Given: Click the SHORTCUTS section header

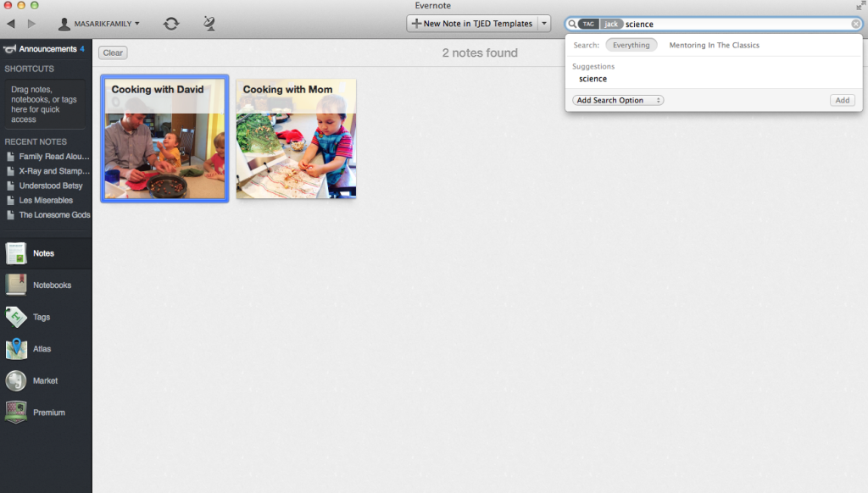Looking at the screenshot, I should [x=30, y=69].
